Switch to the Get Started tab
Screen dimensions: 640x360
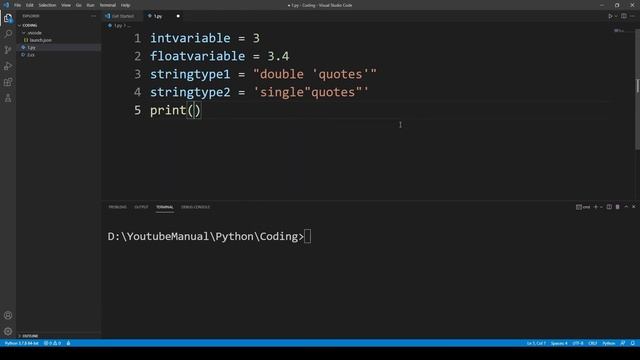click(x=122, y=16)
